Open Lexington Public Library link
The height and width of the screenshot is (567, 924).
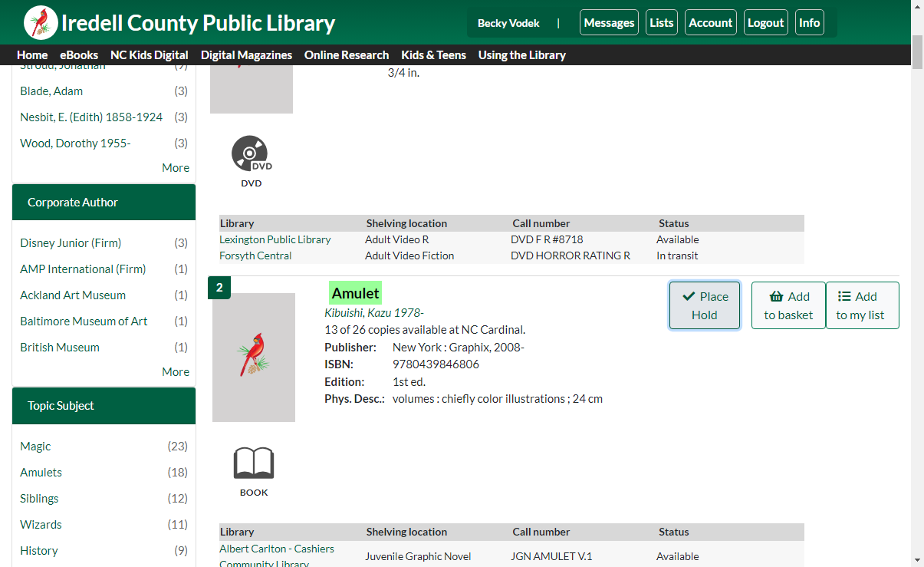[275, 239]
